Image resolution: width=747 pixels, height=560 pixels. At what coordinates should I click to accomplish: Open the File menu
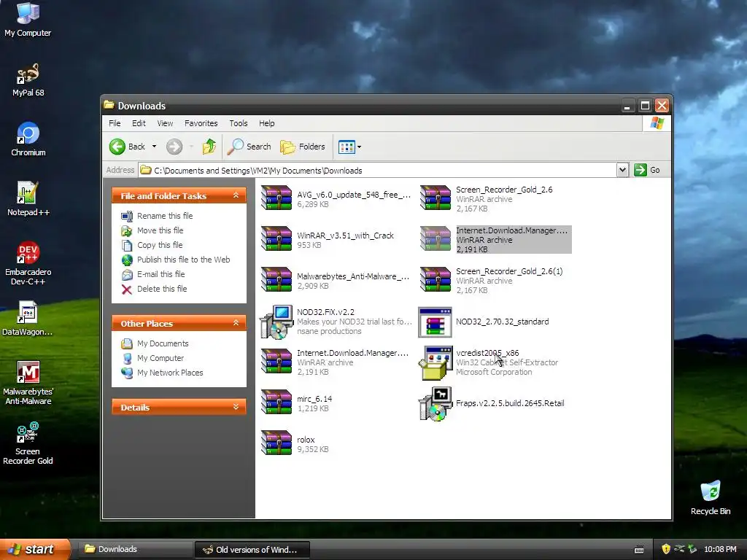click(115, 123)
